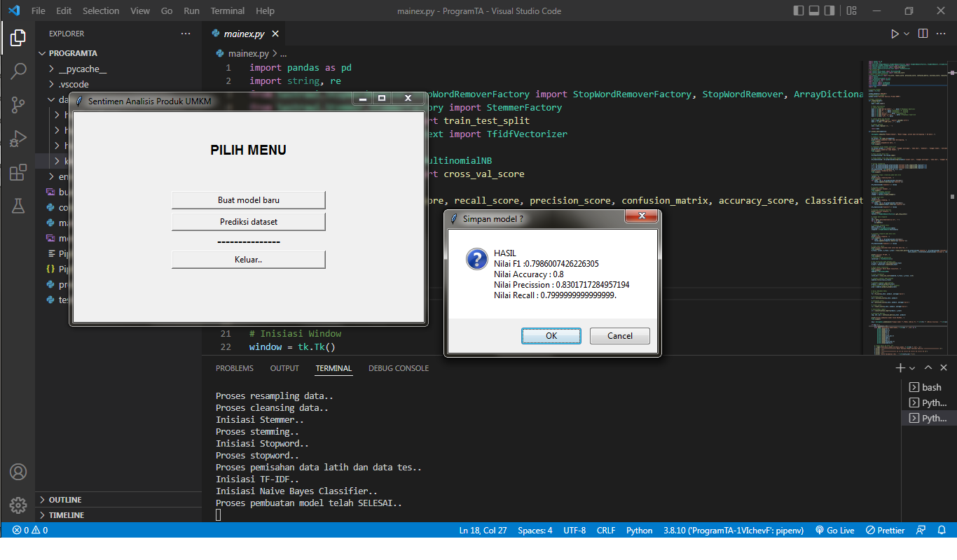Open the Testing flask icon
This screenshot has width=957, height=560.
click(18, 206)
